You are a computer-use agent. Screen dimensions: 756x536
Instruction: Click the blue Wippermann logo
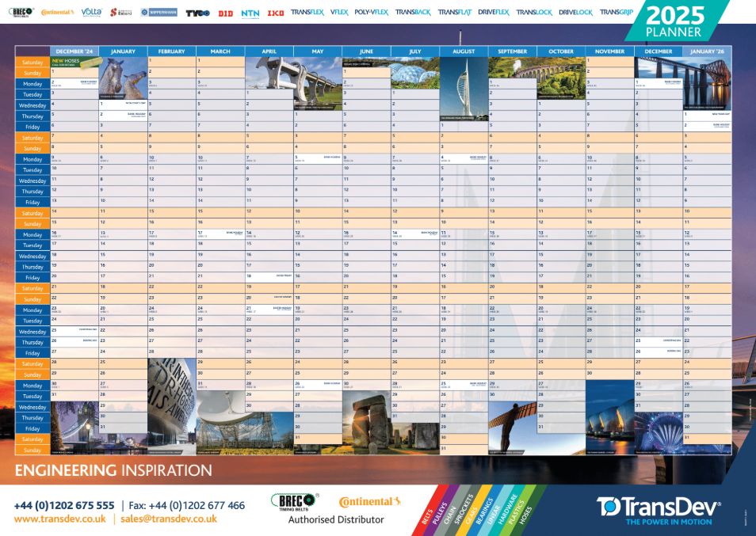pos(159,12)
